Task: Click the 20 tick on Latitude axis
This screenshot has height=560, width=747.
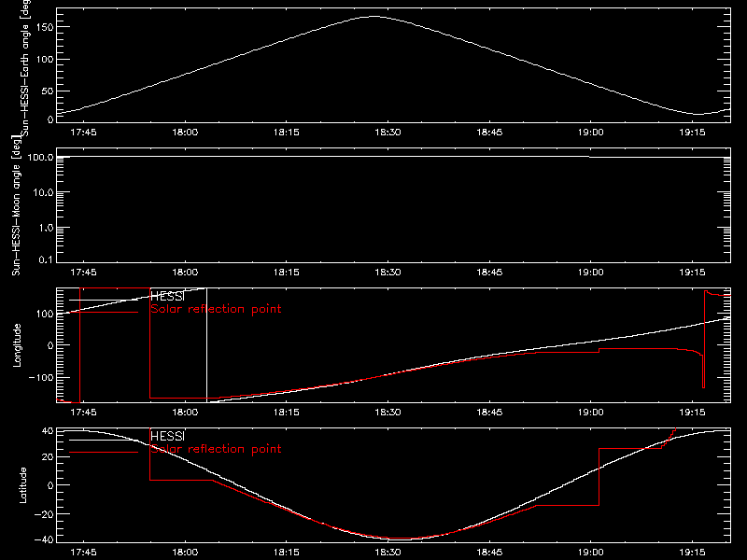Action: (x=48, y=457)
